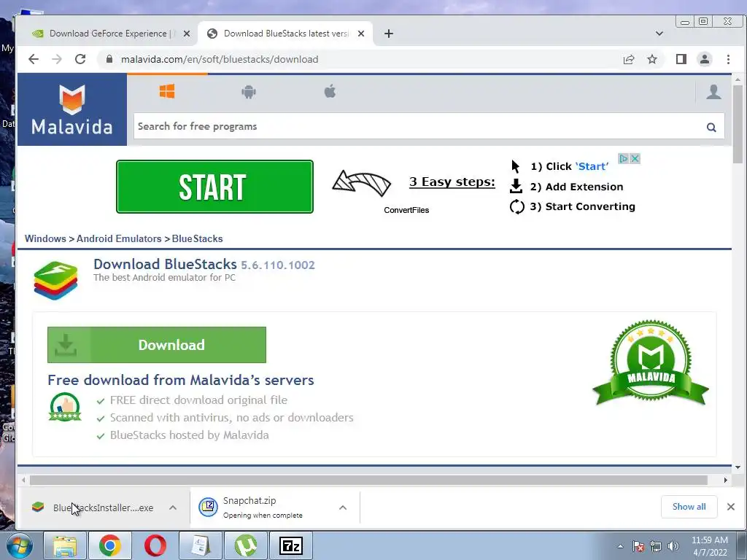Bookmark this page with the star
Image resolution: width=747 pixels, height=560 pixels.
(652, 59)
